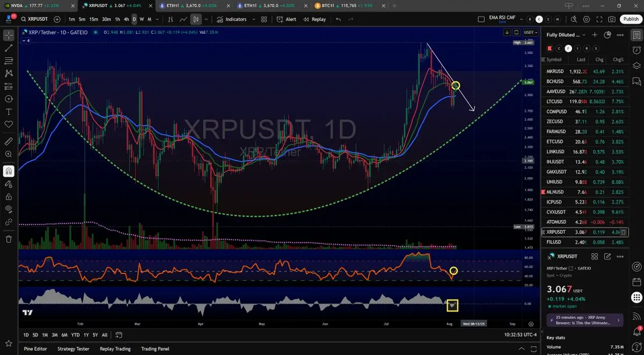This screenshot has width=644, height=355.
Task: Switch to the 4h timeframe
Action: (126, 19)
